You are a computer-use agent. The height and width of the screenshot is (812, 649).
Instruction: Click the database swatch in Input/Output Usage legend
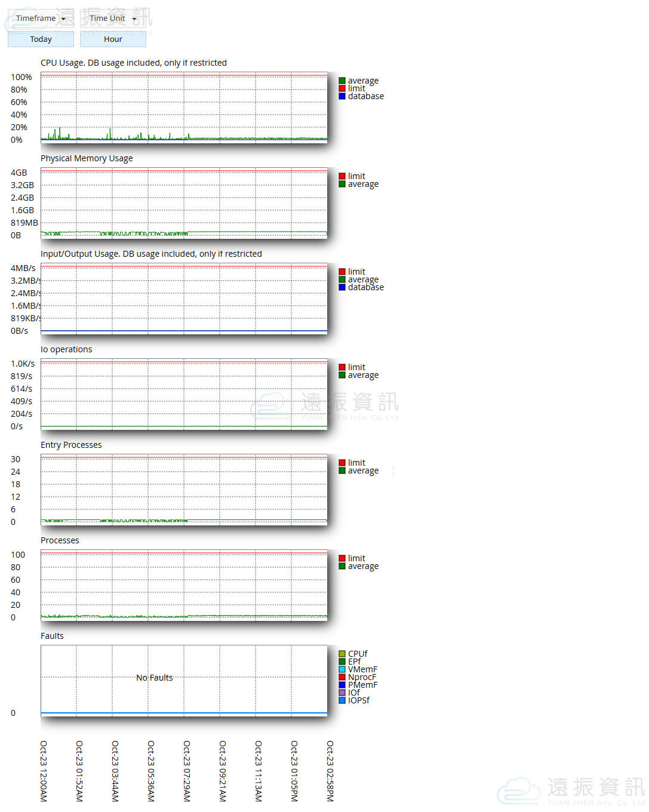click(342, 287)
